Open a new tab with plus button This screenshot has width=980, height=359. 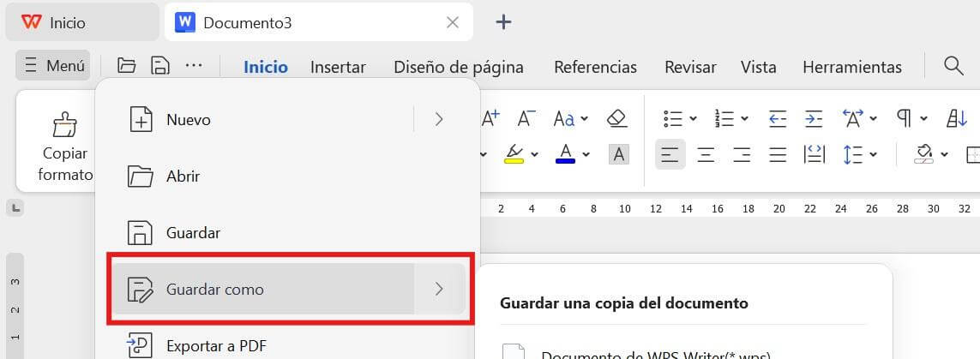pyautogui.click(x=504, y=23)
